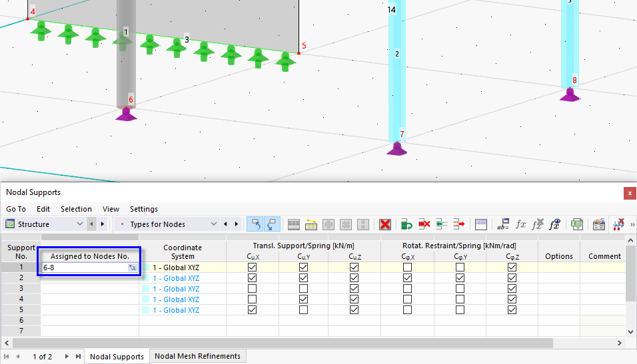Go to previous category next to Structure

pos(91,224)
